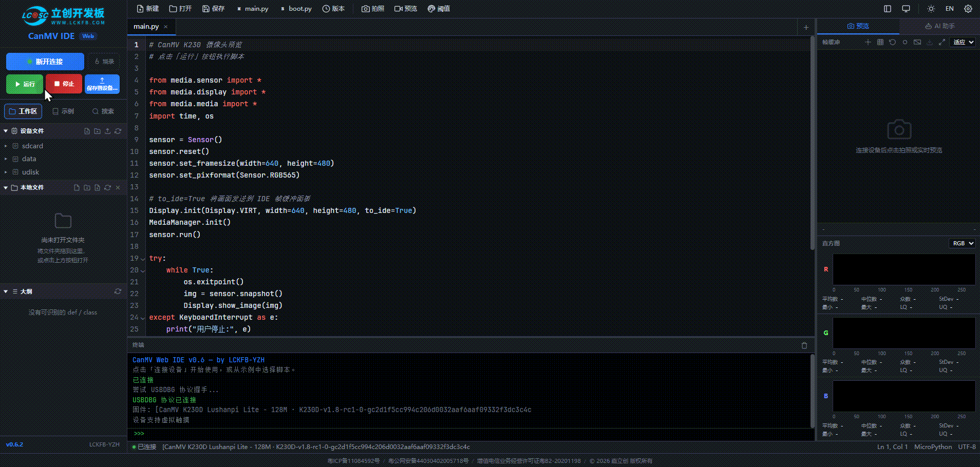Switch to the AI 助手 tab
The image size is (980, 467).
tap(939, 26)
